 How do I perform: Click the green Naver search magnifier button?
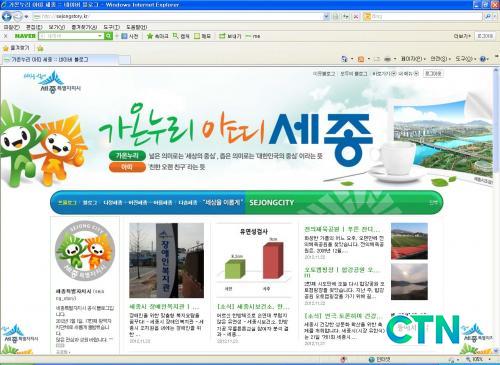click(108, 36)
